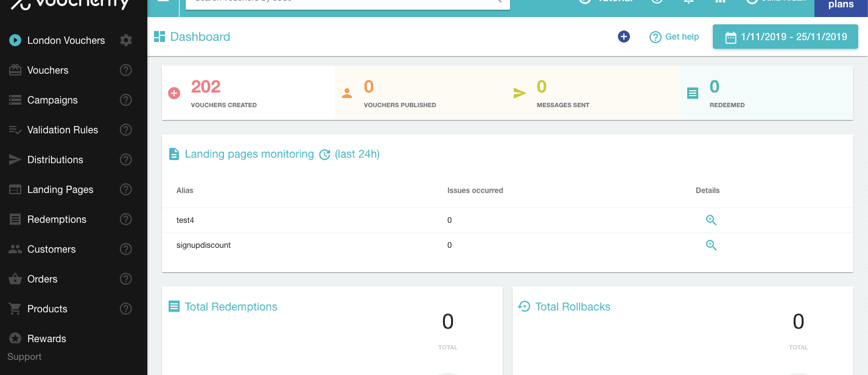Click the blue plus icon near Get help

tap(624, 37)
